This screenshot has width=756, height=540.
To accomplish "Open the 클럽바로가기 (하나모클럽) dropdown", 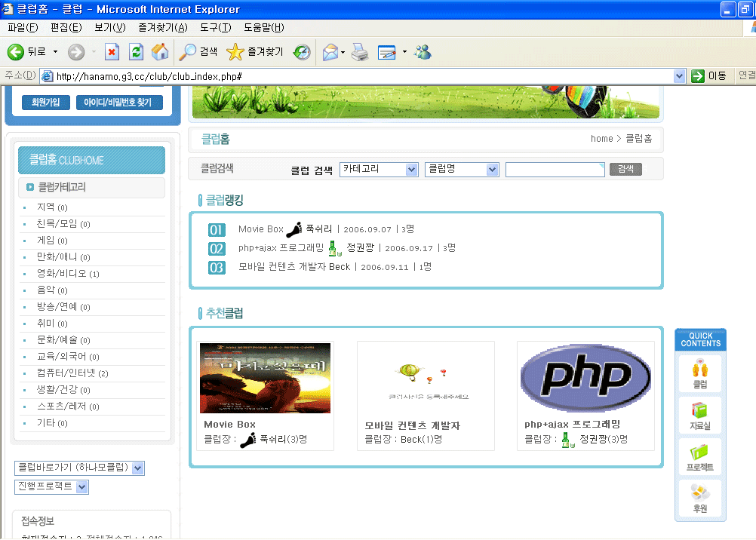I will pos(137,468).
